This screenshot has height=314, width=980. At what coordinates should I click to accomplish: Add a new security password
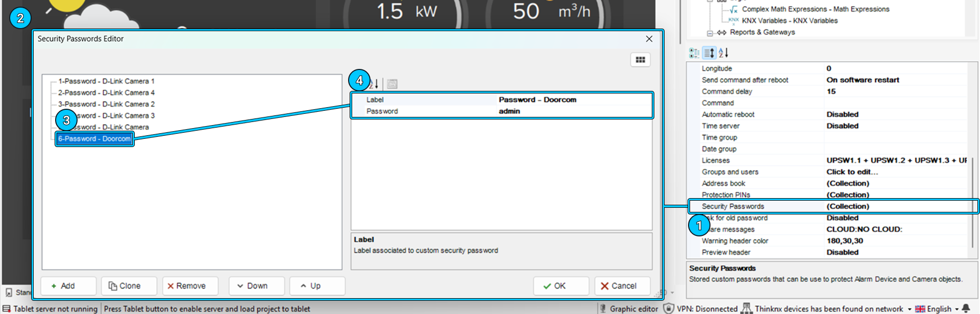68,286
